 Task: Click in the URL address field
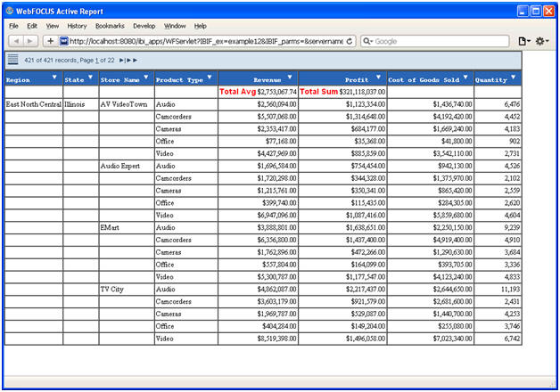pos(206,41)
